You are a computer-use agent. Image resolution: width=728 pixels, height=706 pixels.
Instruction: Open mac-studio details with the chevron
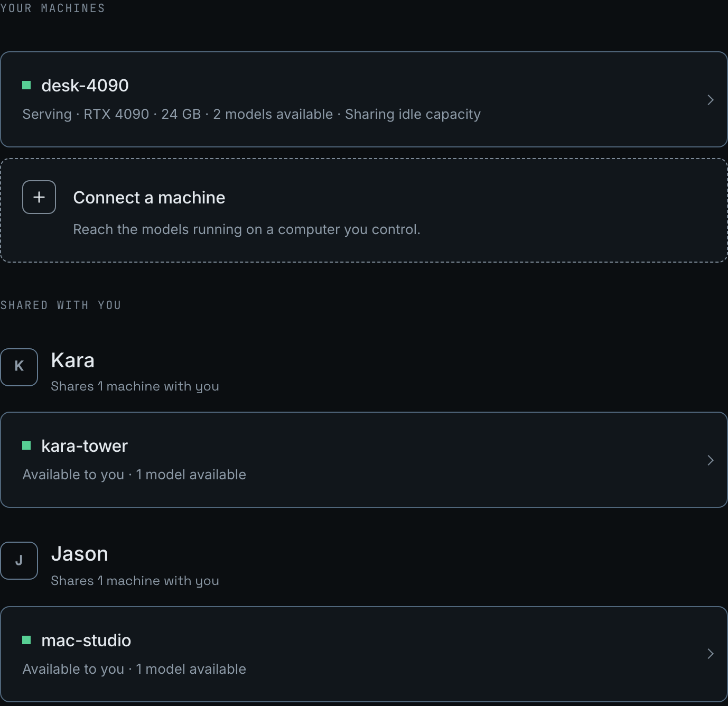click(x=711, y=654)
